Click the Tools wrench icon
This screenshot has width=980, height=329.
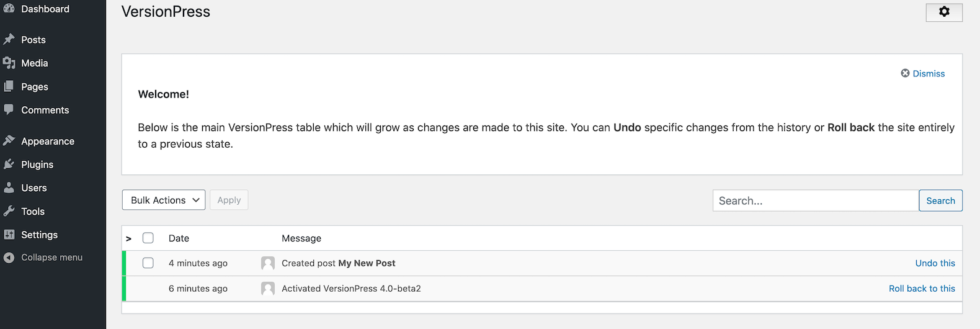9,211
